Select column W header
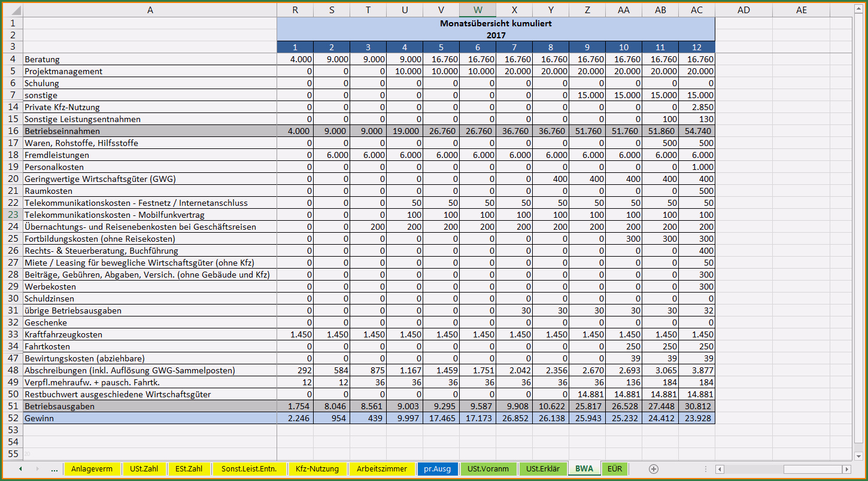Screen dimensions: 868x481 tap(478, 10)
